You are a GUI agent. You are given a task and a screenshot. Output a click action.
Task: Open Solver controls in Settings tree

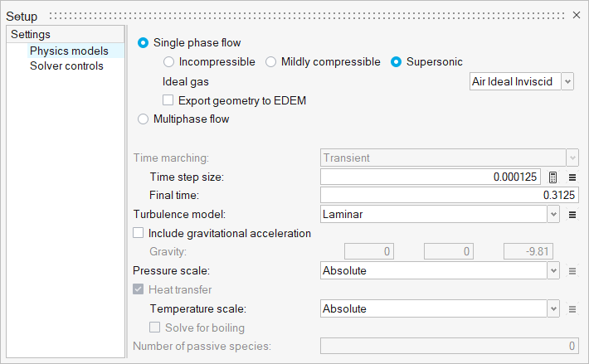tap(66, 66)
